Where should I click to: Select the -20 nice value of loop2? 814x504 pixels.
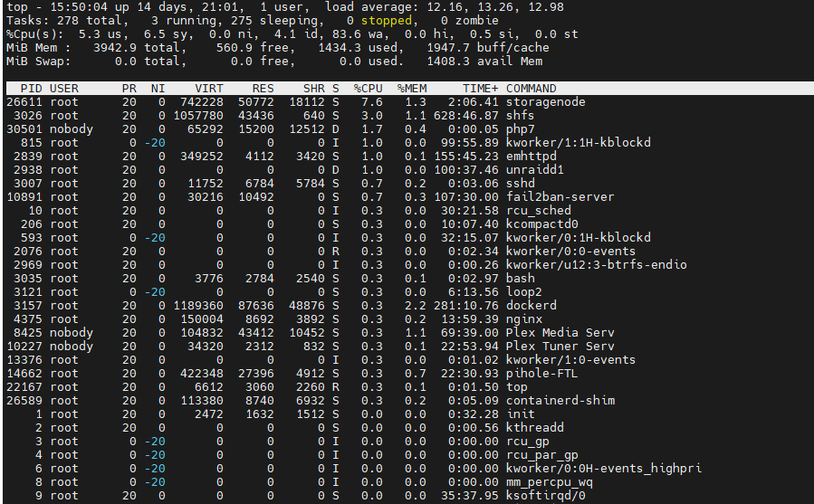coord(155,291)
